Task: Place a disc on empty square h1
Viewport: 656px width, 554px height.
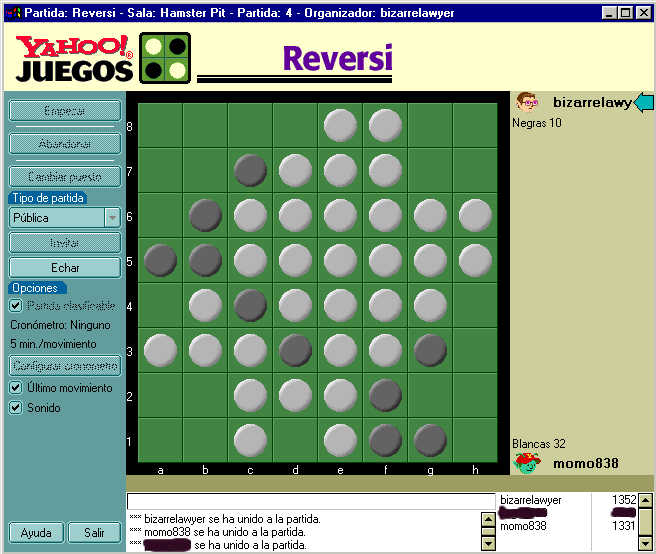Action: click(x=475, y=441)
